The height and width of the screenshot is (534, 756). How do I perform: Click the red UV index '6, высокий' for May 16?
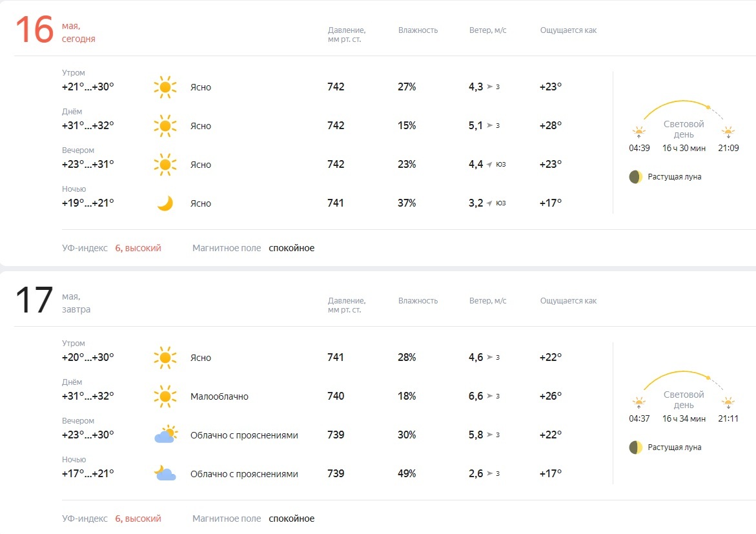[138, 248]
